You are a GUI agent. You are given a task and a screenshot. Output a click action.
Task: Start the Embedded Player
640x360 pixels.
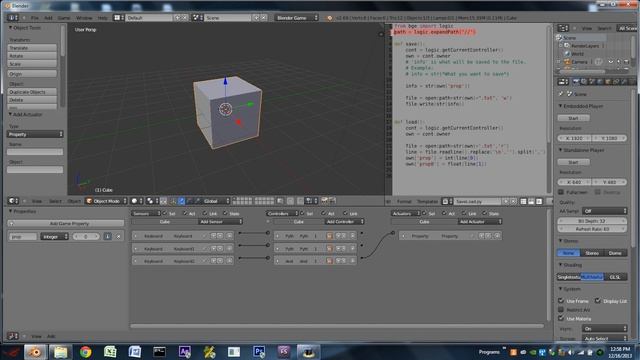(x=573, y=118)
